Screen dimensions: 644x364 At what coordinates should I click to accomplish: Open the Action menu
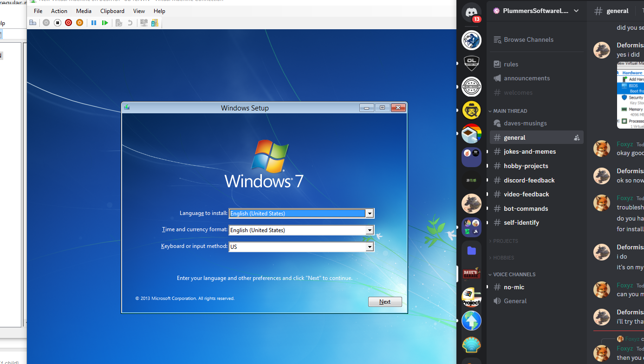tap(59, 11)
